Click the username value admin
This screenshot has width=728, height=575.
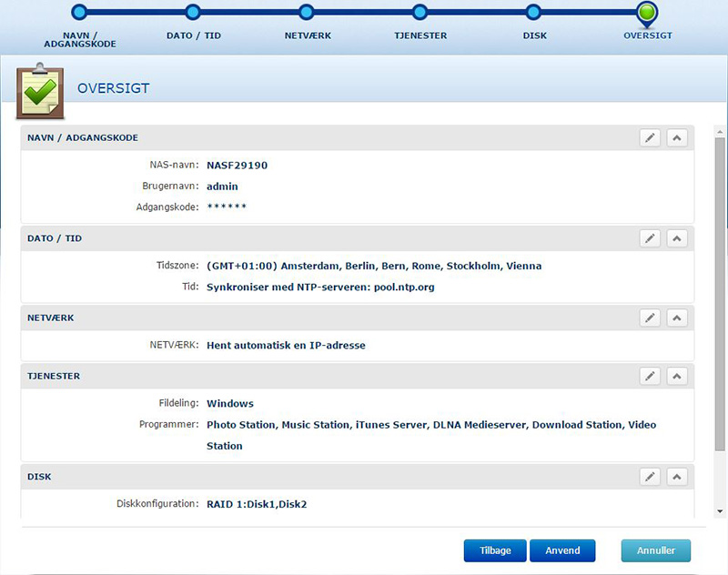(222, 187)
